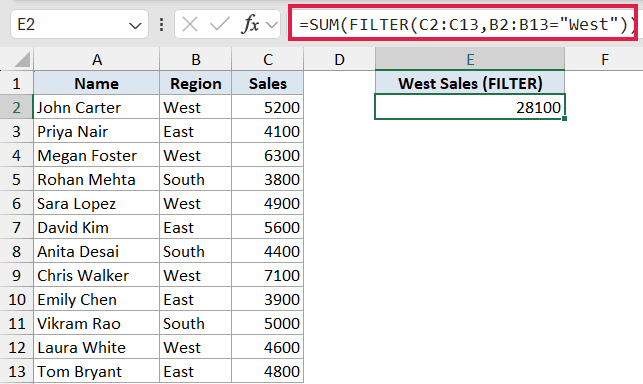Open the Insert Function fx button
643x384 pixels.
250,25
